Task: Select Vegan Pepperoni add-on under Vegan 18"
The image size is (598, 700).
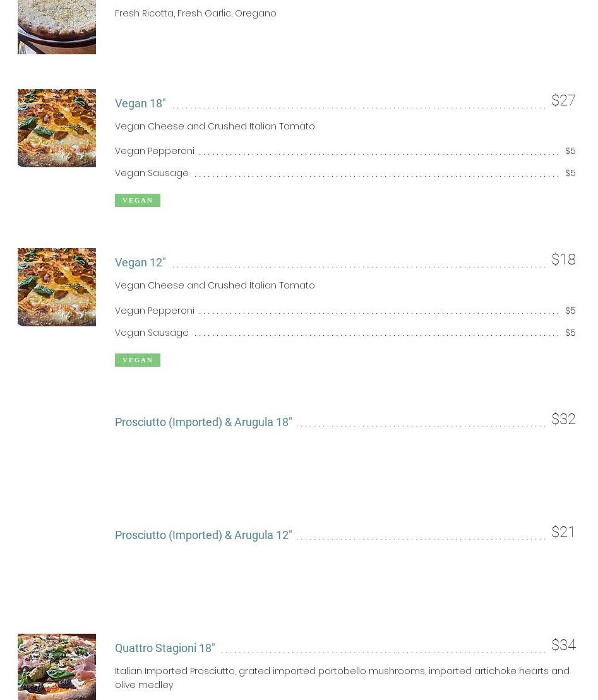Action: click(x=155, y=151)
